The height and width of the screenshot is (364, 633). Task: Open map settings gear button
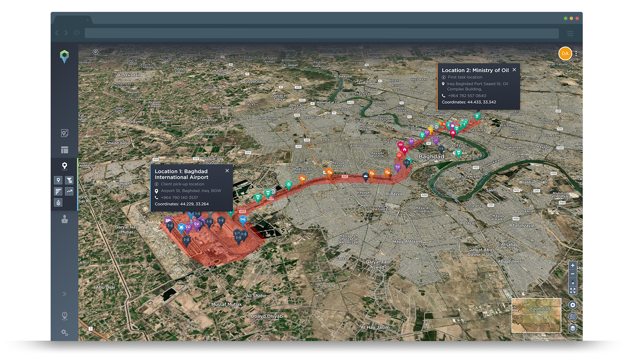click(572, 305)
